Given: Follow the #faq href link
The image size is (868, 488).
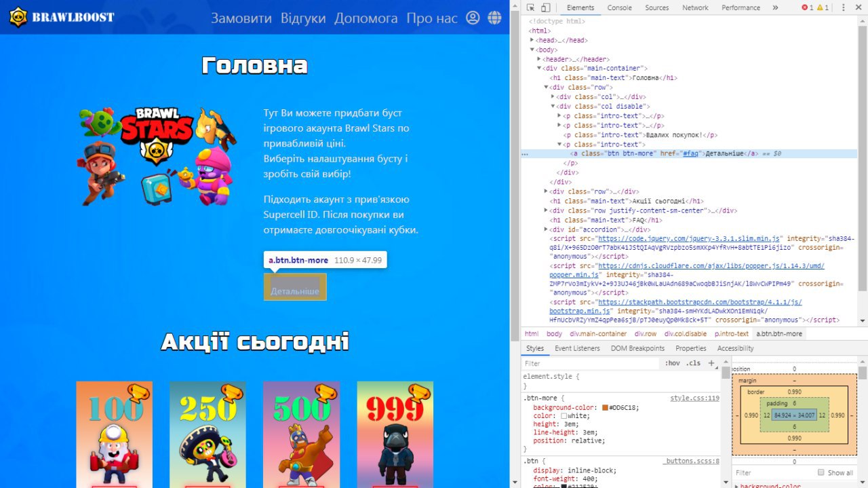Looking at the screenshot, I should [x=690, y=154].
